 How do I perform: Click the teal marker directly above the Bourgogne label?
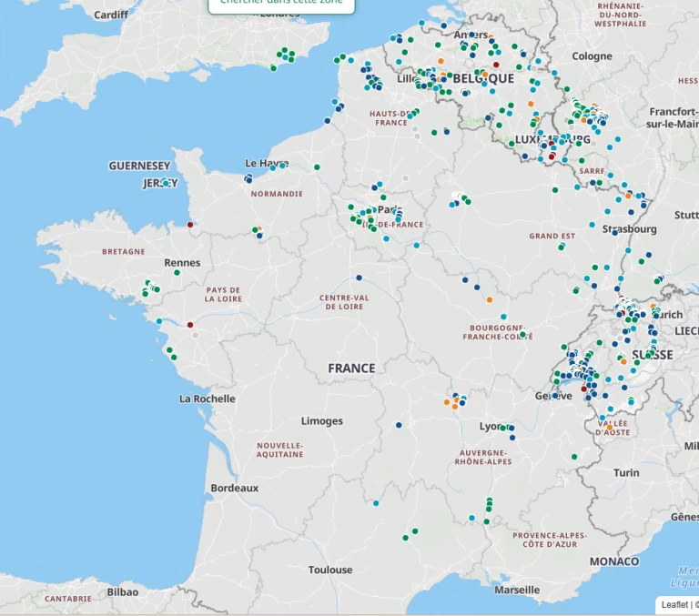[503, 317]
